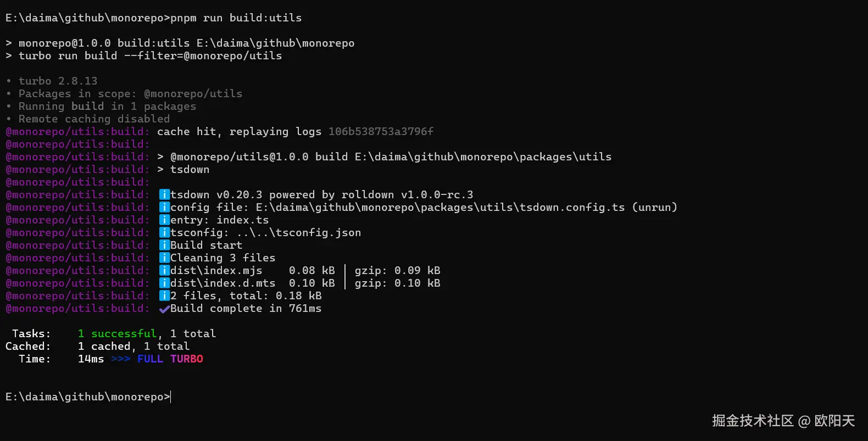Click the info icon beside Build start

click(x=164, y=245)
